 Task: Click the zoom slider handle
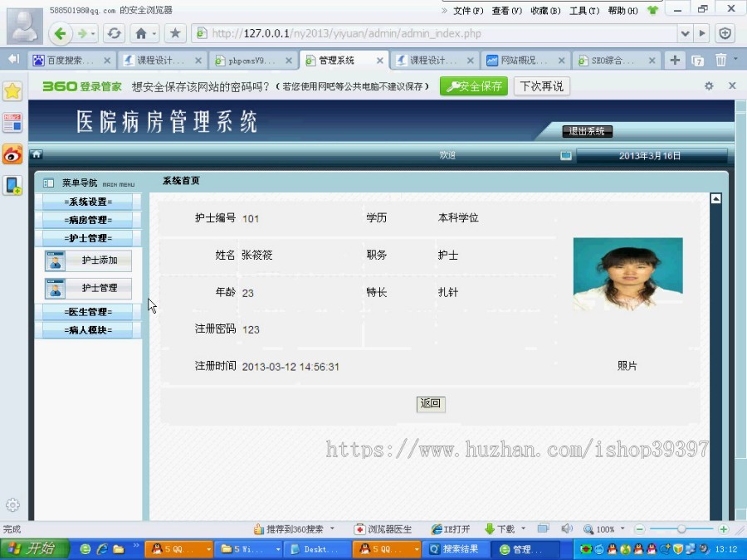pyautogui.click(x=681, y=529)
